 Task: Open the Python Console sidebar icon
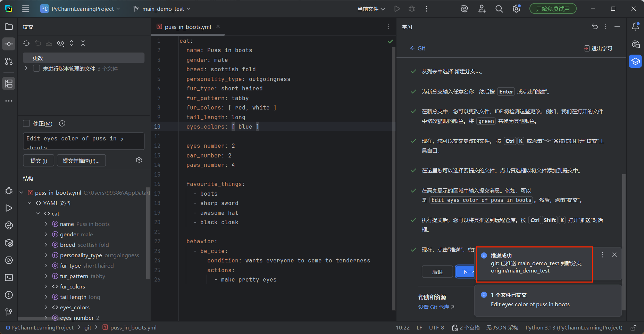(x=9, y=225)
